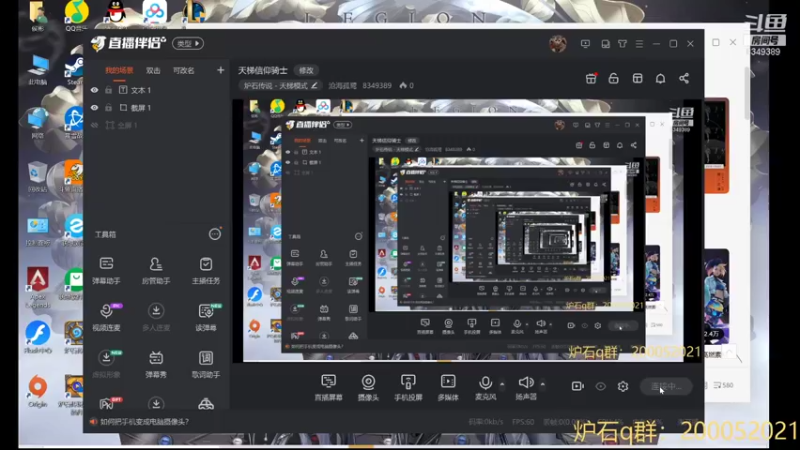Screen dimensions: 800x450
Task: Add a 手机投屏 phone cast source
Action: [x=408, y=387]
